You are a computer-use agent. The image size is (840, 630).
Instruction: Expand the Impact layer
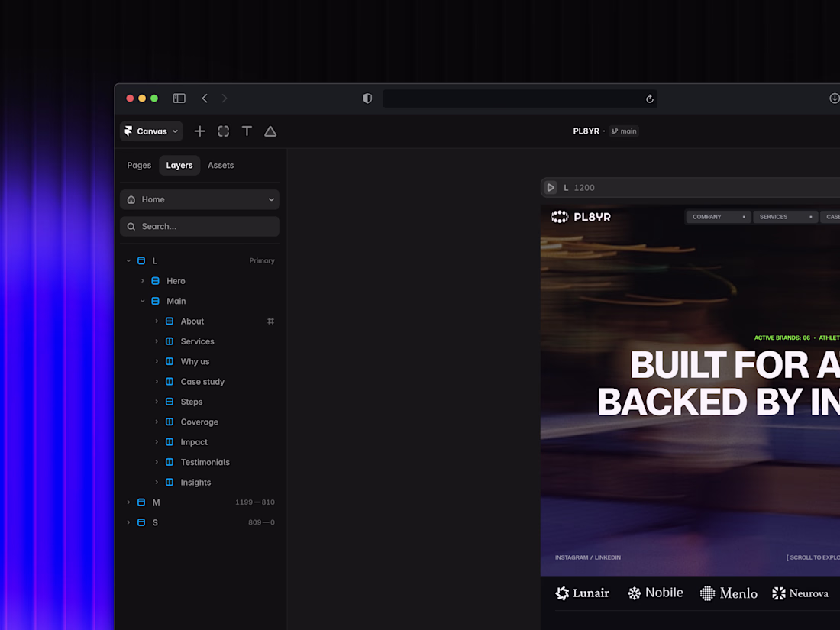coord(157,442)
